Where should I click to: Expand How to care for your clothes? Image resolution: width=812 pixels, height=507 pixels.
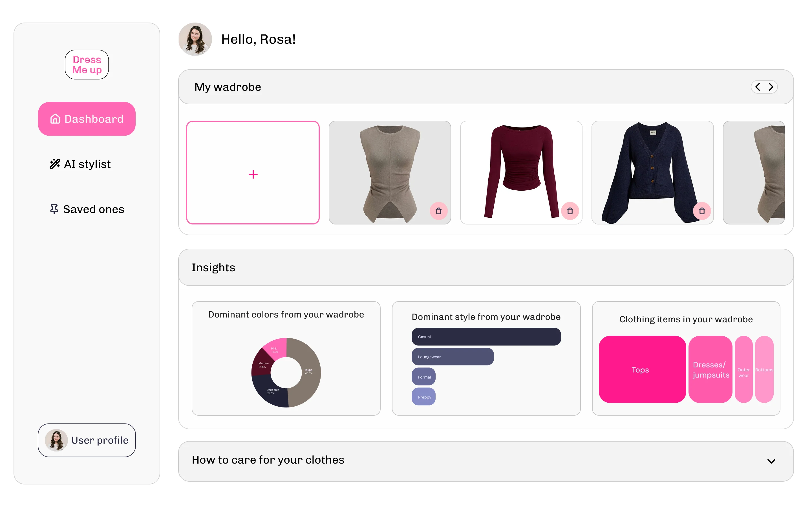coord(486,461)
